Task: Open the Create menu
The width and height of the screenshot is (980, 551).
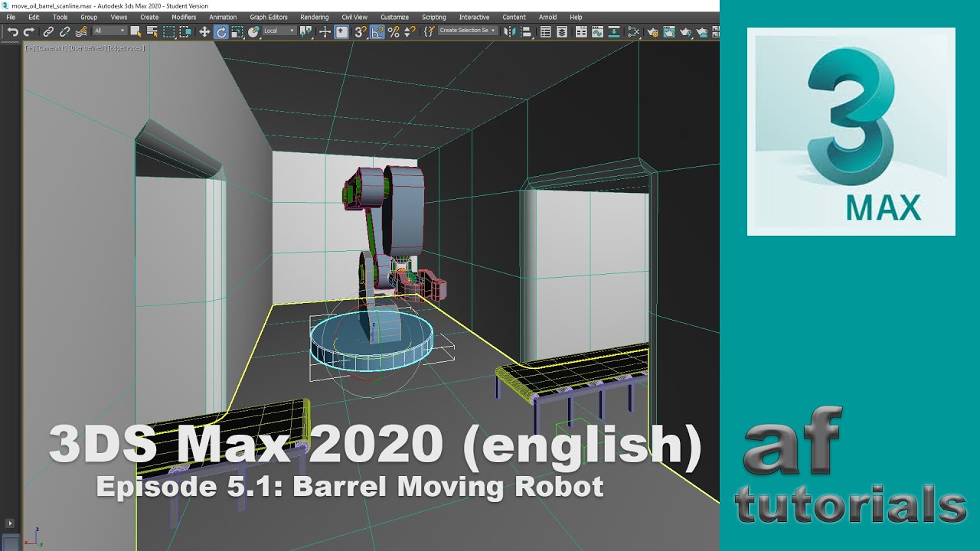Action: pos(149,17)
